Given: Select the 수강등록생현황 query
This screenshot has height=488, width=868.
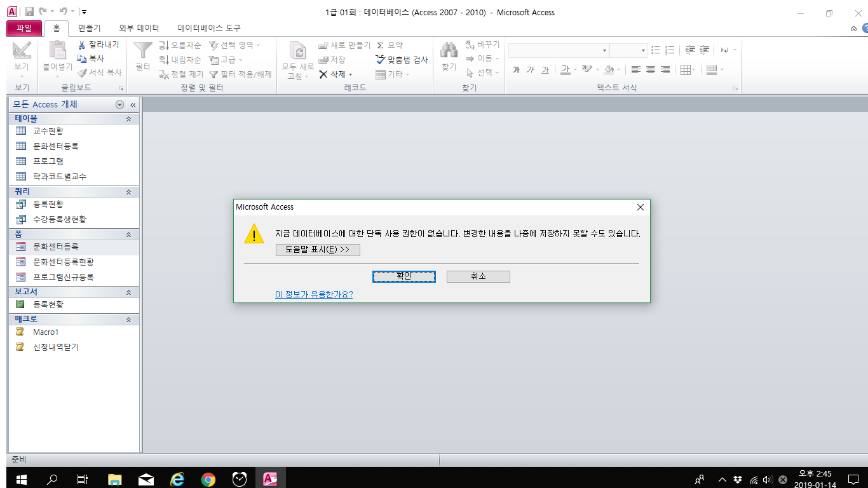Looking at the screenshot, I should [x=60, y=219].
